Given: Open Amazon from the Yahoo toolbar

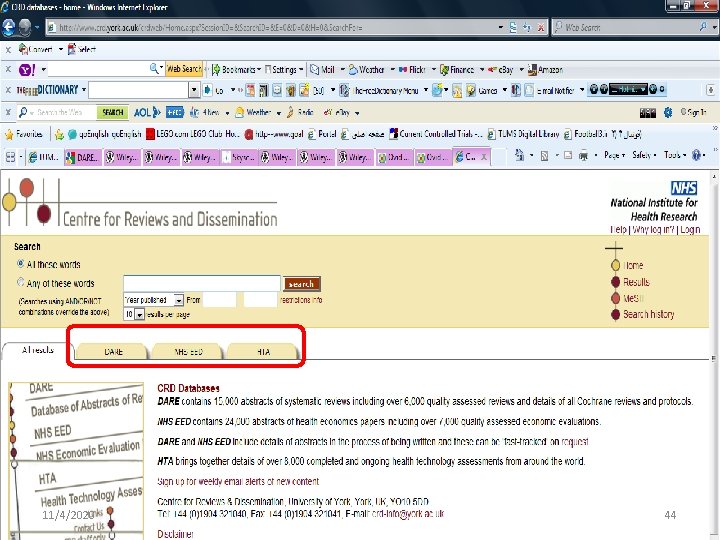Looking at the screenshot, I should (x=532, y=69).
